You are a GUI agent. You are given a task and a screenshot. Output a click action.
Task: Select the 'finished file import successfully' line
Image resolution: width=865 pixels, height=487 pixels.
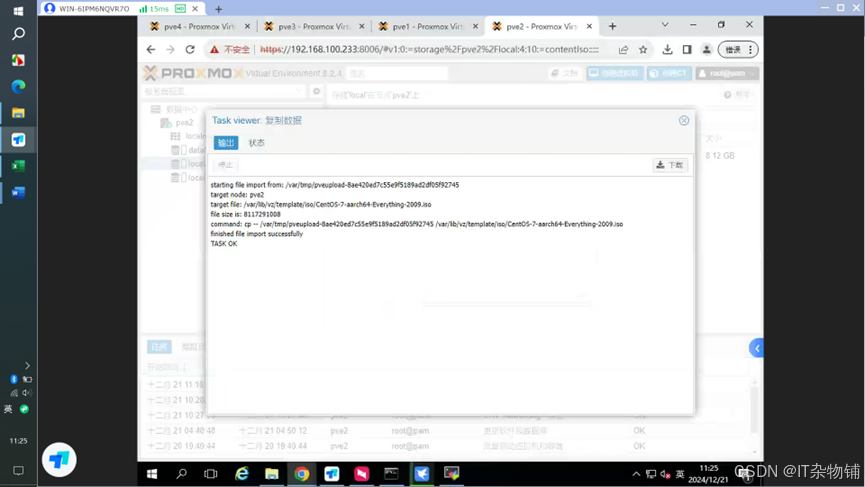(257, 234)
